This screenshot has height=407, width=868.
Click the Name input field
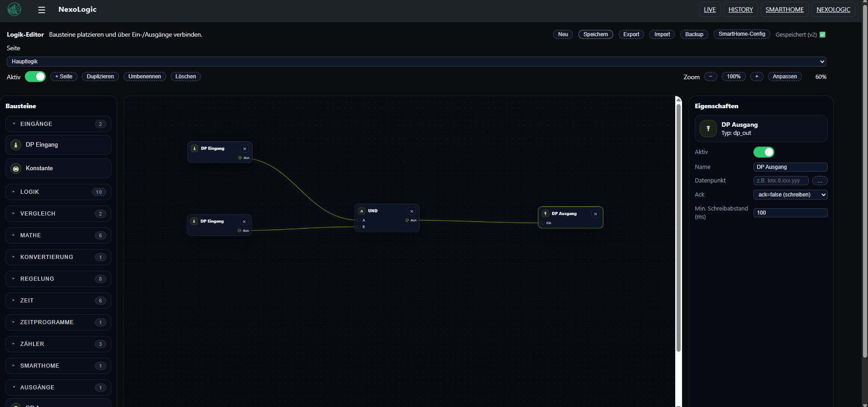point(790,167)
